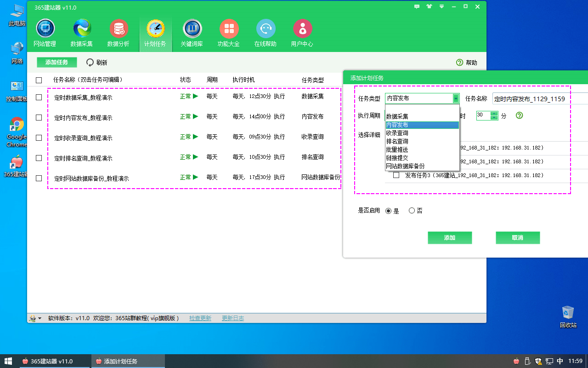Viewport: 588px width, 368px height.
Task: Choose 批里推送 from the dropdown list
Action: tap(422, 149)
